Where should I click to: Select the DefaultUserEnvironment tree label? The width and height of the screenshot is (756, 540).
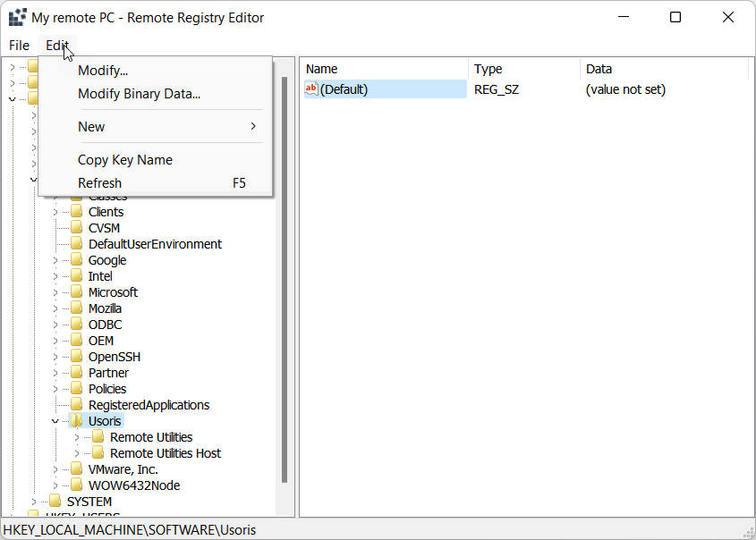pyautogui.click(x=155, y=244)
